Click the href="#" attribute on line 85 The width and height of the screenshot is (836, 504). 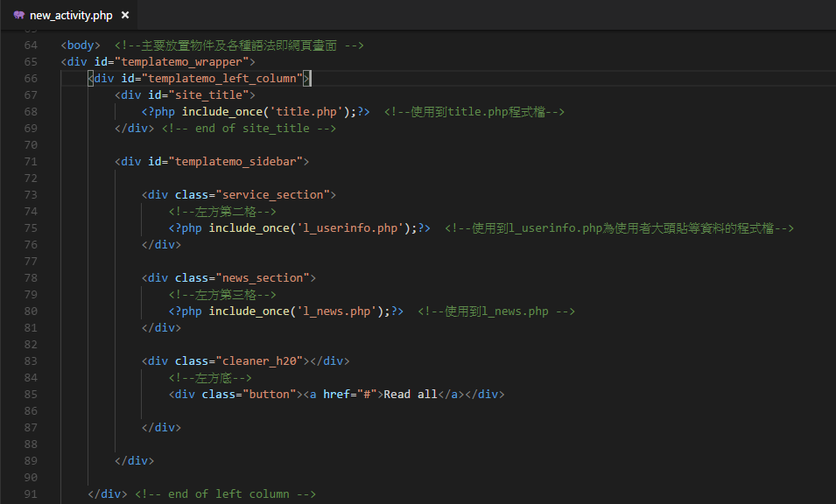pyautogui.click(x=350, y=395)
